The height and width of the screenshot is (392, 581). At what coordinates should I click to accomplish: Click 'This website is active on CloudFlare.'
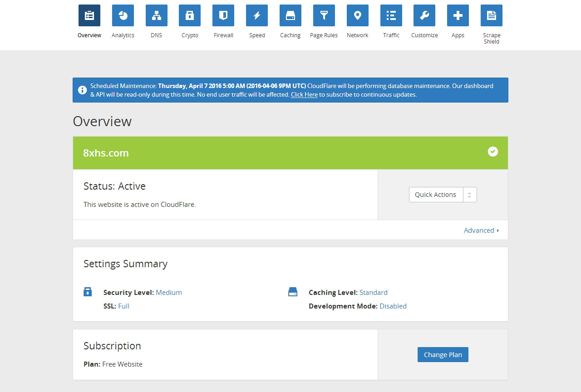coord(140,205)
